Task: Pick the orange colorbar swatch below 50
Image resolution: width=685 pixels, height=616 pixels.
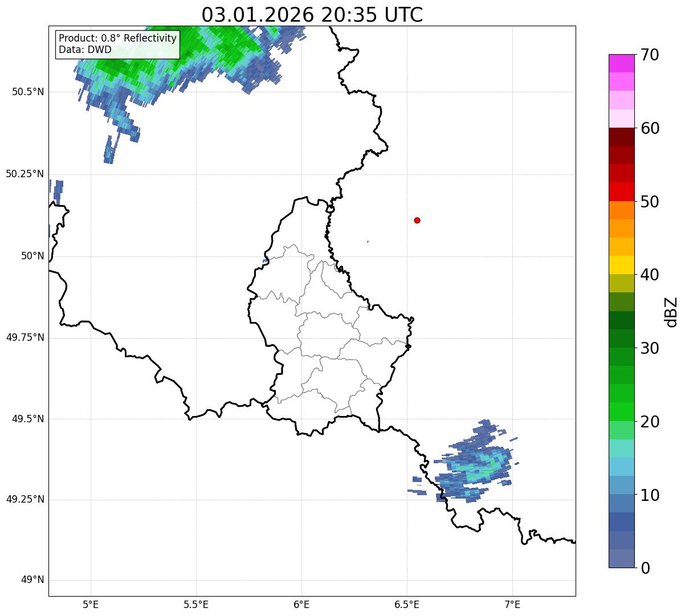Action: (622, 210)
